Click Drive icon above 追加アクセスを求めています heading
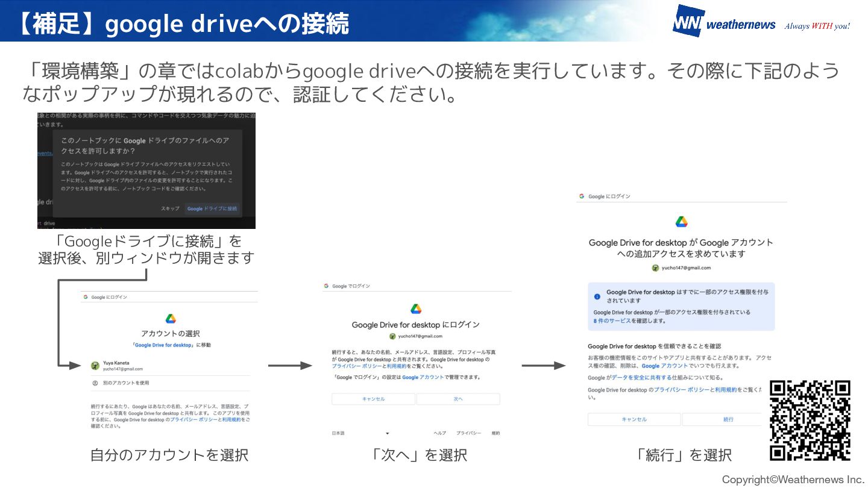 (681, 222)
